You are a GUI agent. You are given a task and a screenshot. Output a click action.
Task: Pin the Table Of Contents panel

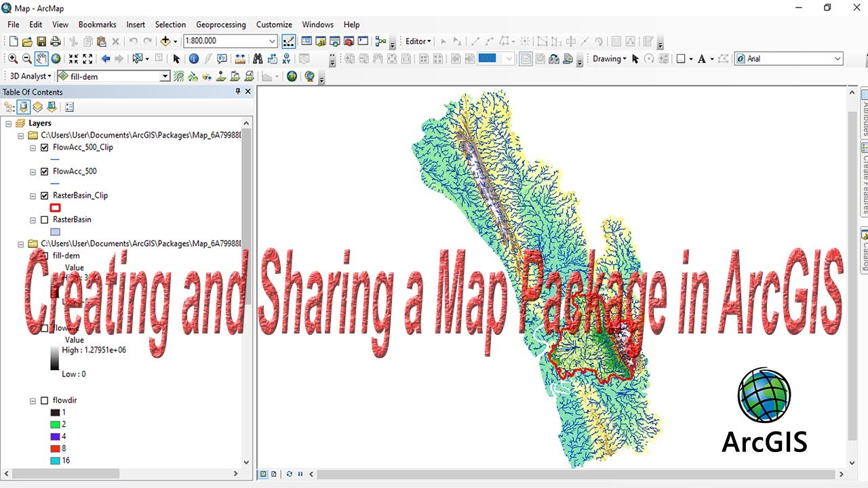coord(238,91)
